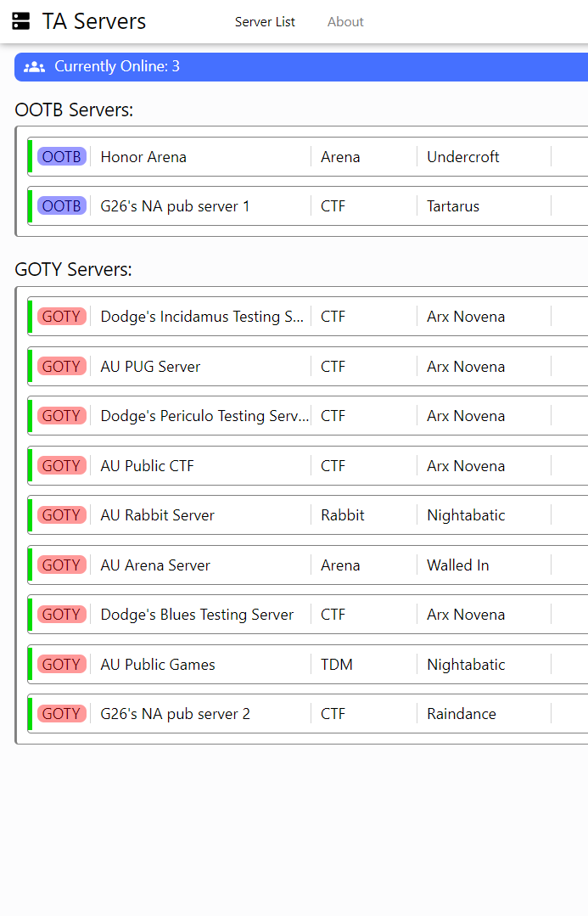Click the people icon beside Currently Online
Screen dimensions: 588x916
(34, 66)
